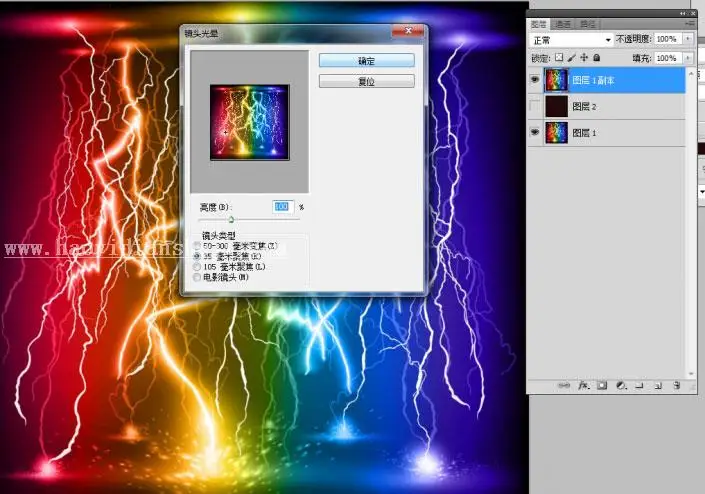Collapse the layers panel with double-arrow icon
Image resolution: width=705 pixels, height=494 pixels.
click(x=683, y=14)
